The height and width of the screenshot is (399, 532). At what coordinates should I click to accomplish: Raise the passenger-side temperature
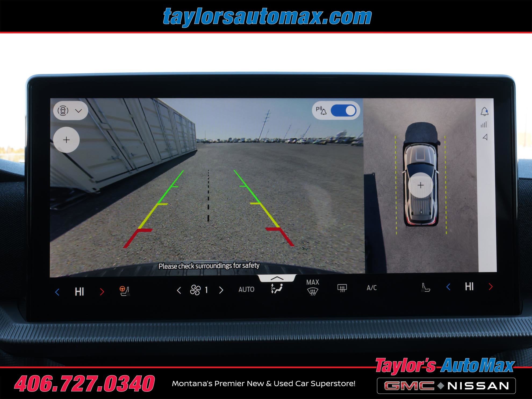point(491,287)
